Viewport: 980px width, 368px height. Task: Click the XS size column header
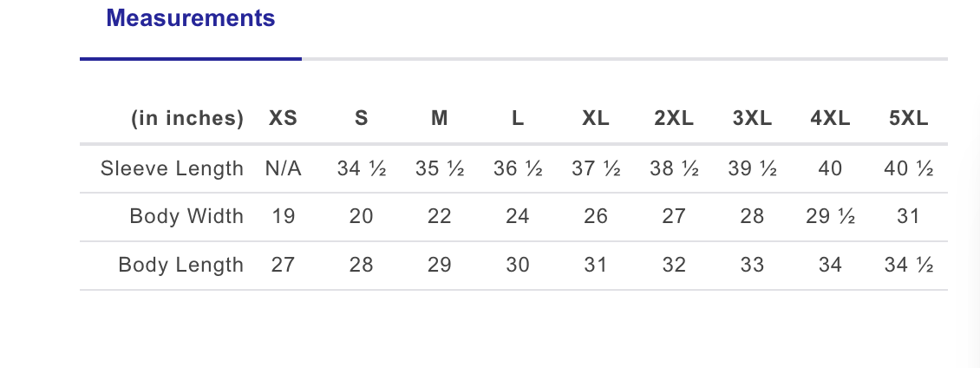click(x=284, y=119)
